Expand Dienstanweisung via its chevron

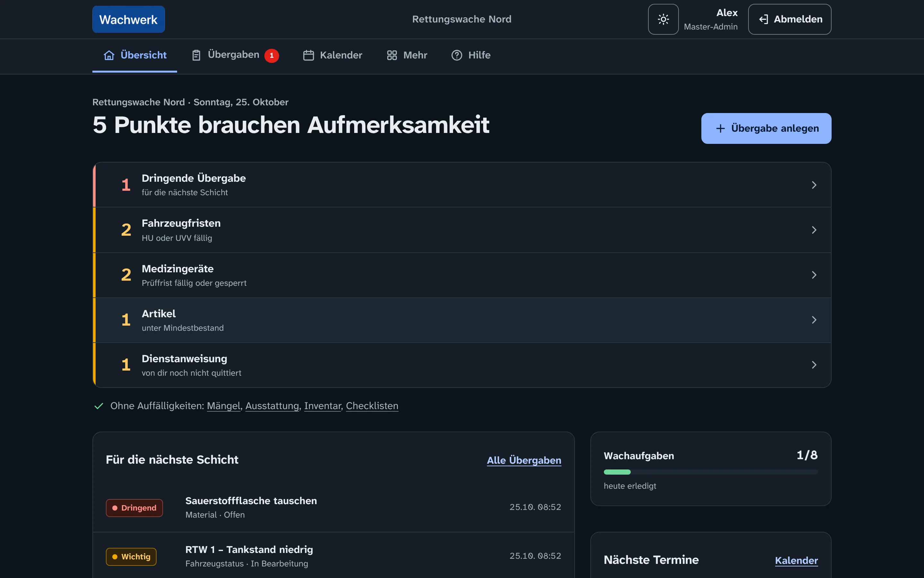click(x=814, y=365)
